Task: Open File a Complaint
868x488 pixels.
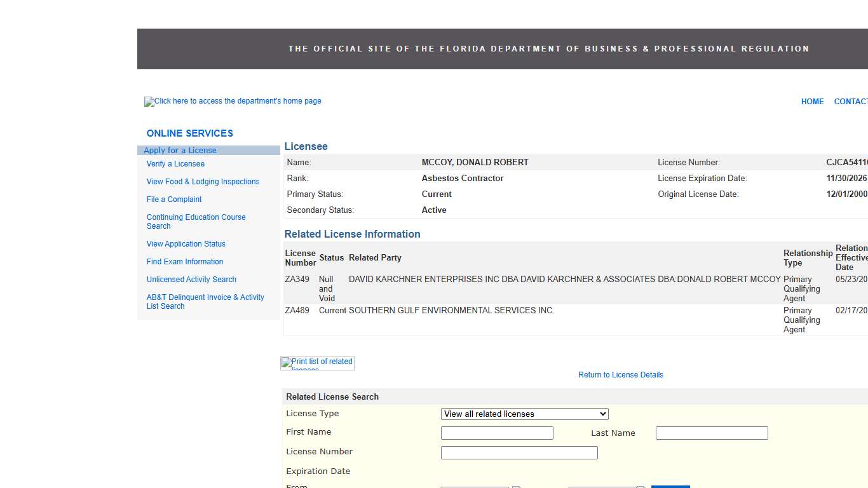Action: 173,199
